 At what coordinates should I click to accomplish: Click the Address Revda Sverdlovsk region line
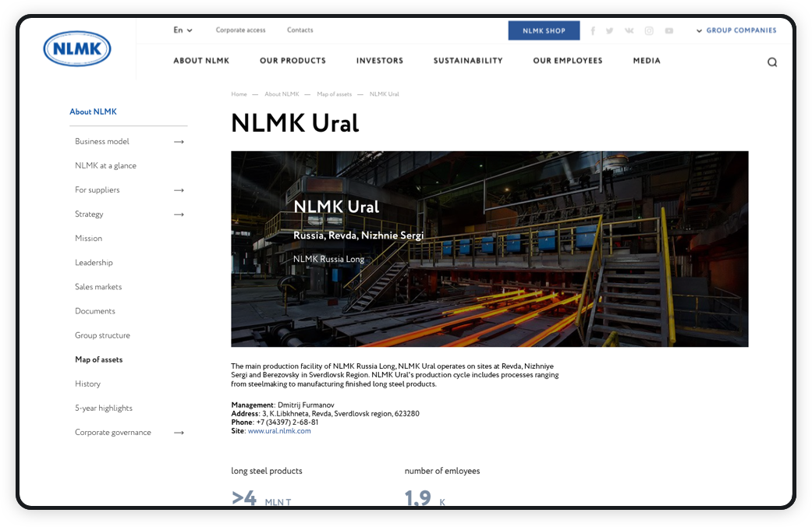325,414
